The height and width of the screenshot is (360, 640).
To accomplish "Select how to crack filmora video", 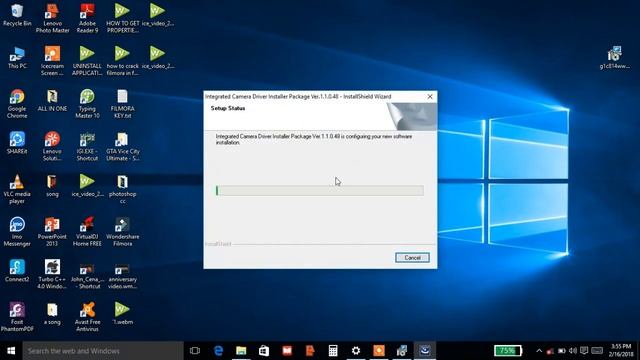I will tap(122, 61).
